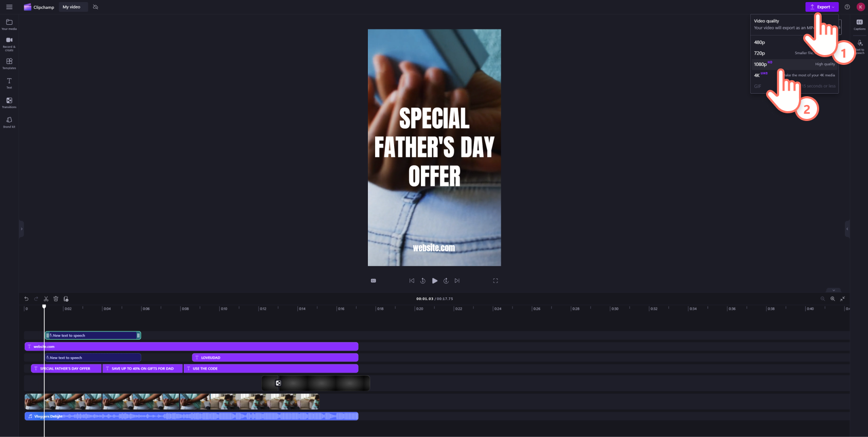
Task: Select 720p video quality
Action: pyautogui.click(x=794, y=53)
